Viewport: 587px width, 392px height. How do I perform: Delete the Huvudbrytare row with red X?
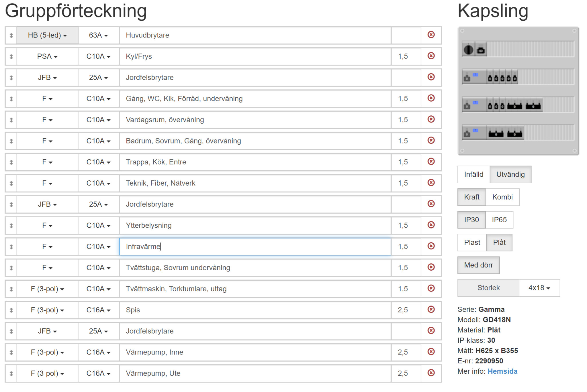431,35
